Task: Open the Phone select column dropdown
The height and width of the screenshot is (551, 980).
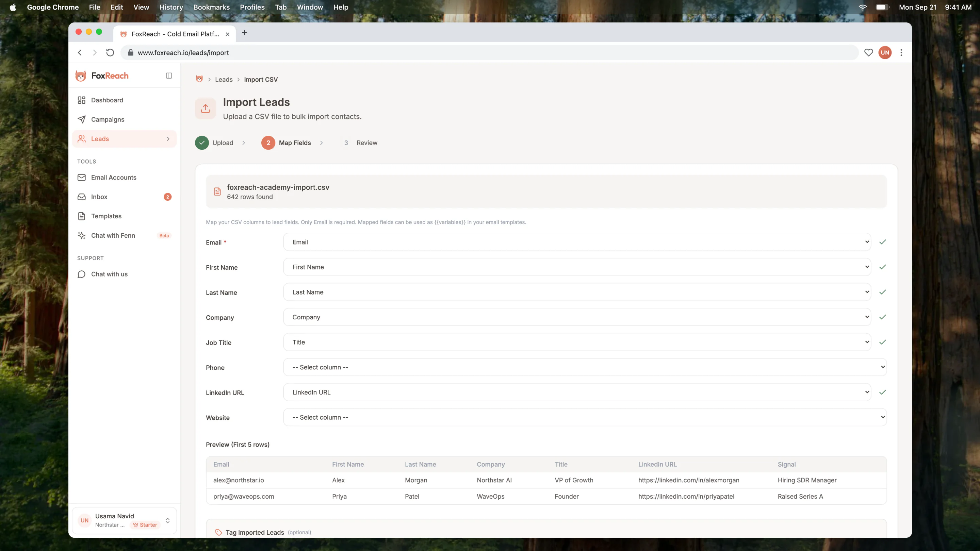Action: click(x=585, y=367)
